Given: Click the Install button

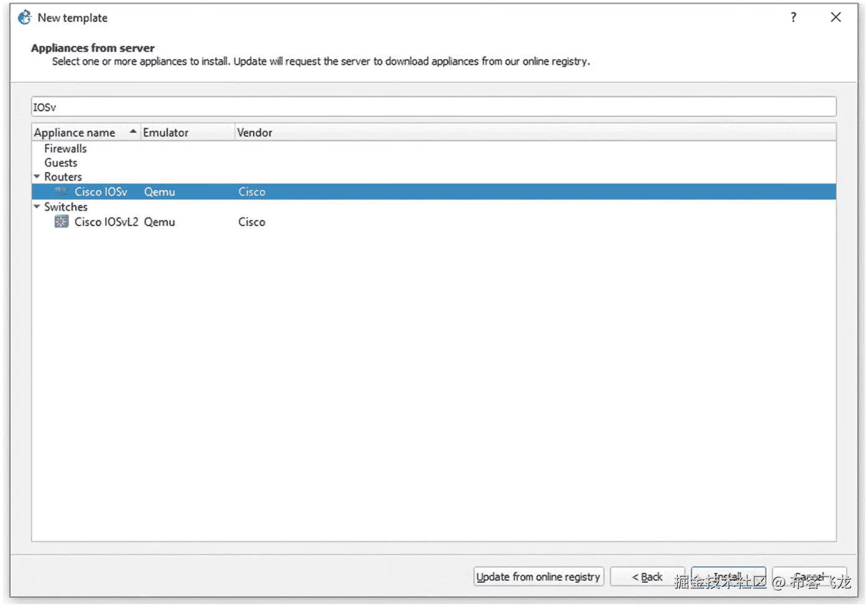Looking at the screenshot, I should coord(728,577).
